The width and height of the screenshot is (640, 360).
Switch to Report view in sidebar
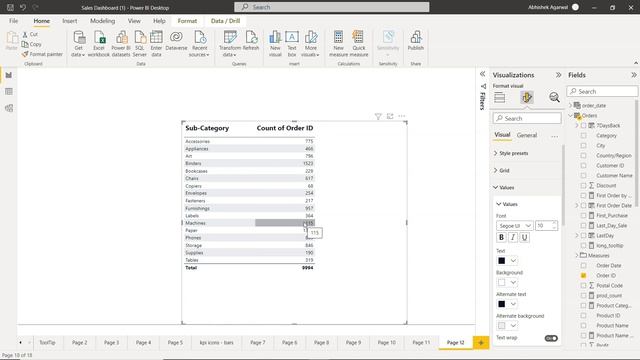tap(9, 75)
